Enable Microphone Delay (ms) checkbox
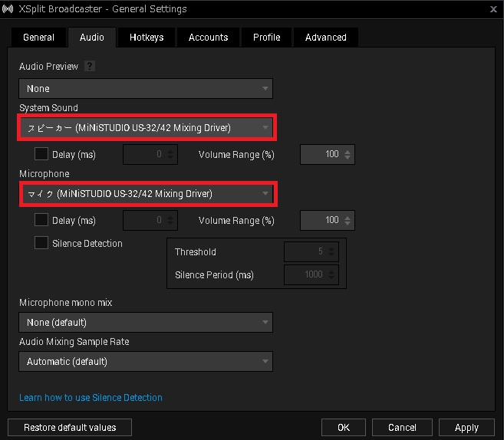The width and height of the screenshot is (504, 440). pos(41,220)
